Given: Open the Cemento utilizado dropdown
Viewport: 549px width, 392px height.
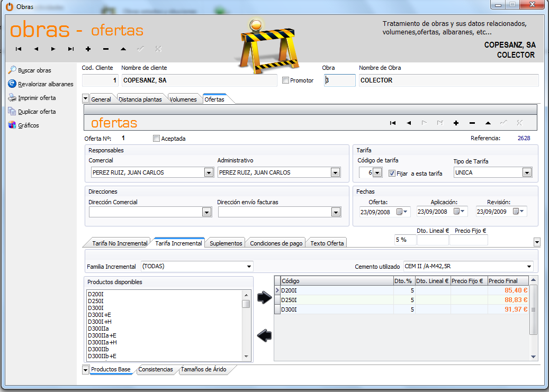Looking at the screenshot, I should point(528,267).
